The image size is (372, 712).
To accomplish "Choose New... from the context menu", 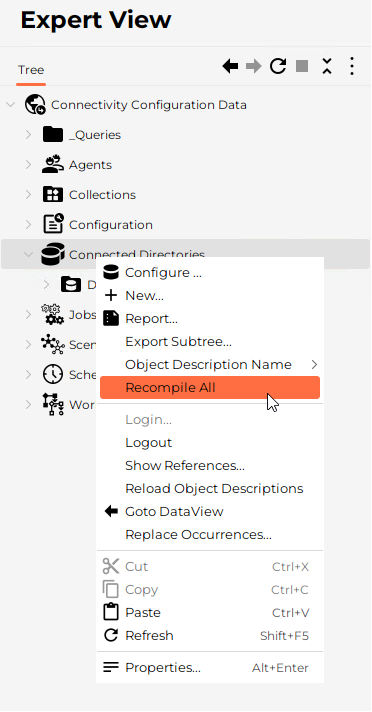I will click(210, 296).
